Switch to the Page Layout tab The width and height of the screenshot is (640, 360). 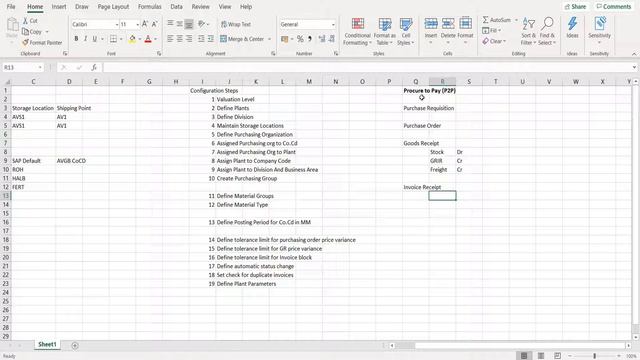(x=113, y=7)
